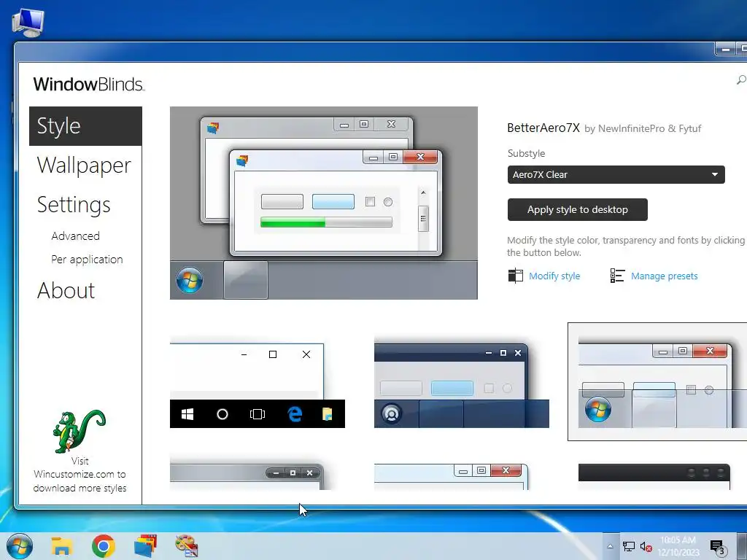
Task: Select Advanced settings sub-item
Action: coord(75,236)
